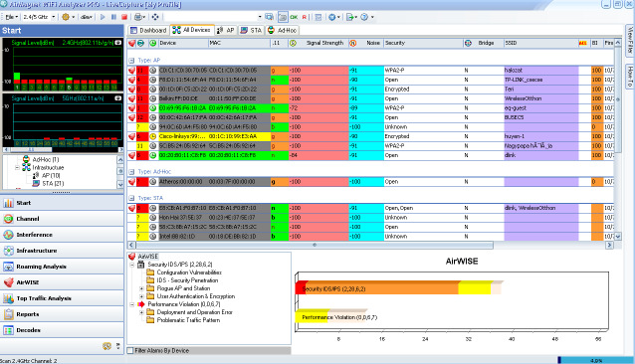Sort by the signal icon column header
The width and height of the screenshot is (635, 364).
[x=293, y=43]
